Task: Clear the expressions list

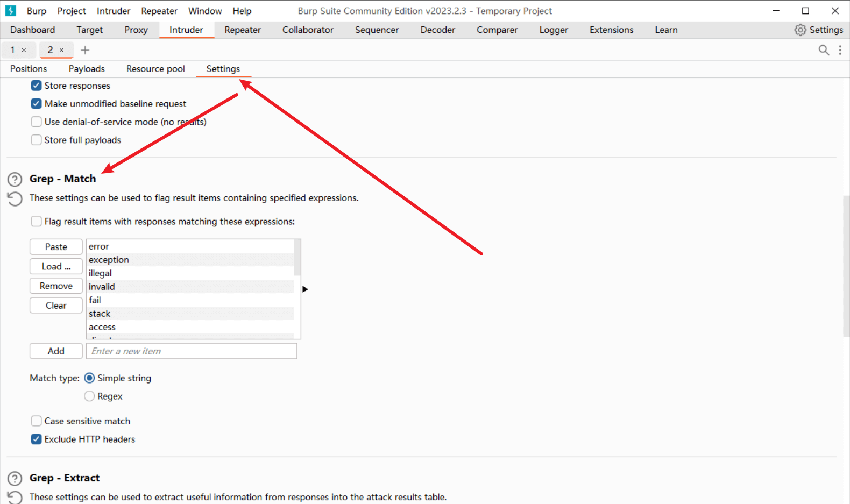Action: [56, 306]
